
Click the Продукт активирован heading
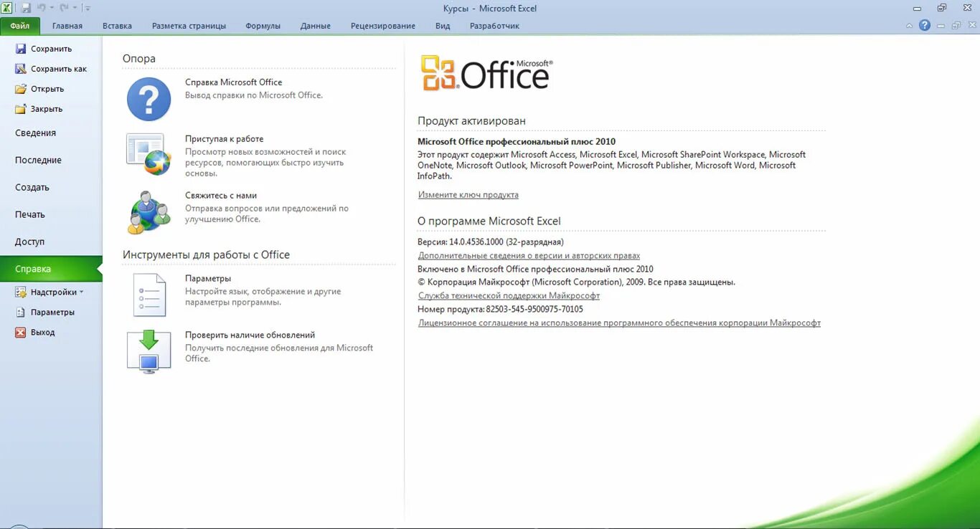click(471, 121)
